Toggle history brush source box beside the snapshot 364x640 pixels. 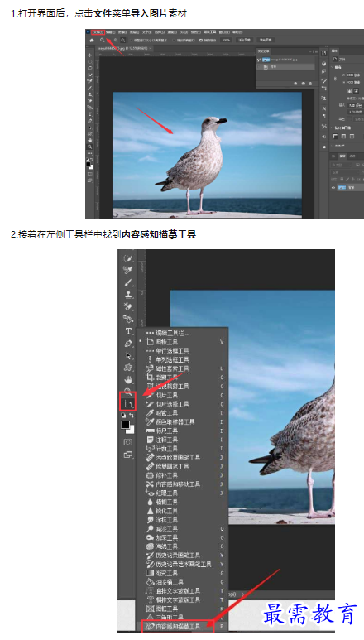coord(258,60)
